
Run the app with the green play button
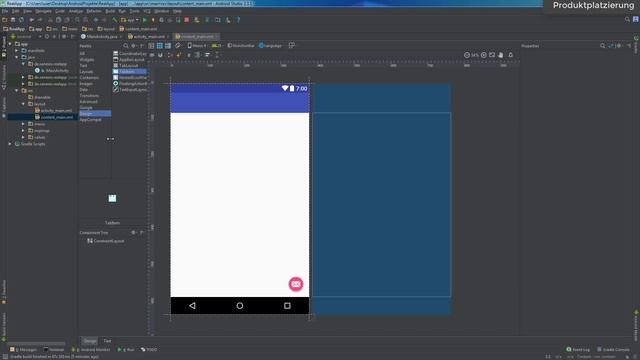(144, 20)
